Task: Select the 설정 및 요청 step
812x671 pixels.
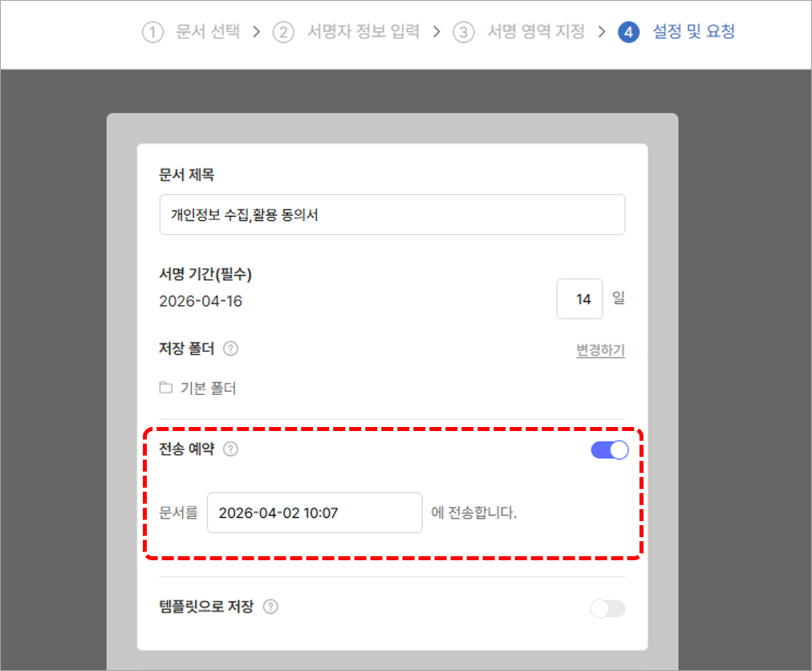Action: point(693,31)
